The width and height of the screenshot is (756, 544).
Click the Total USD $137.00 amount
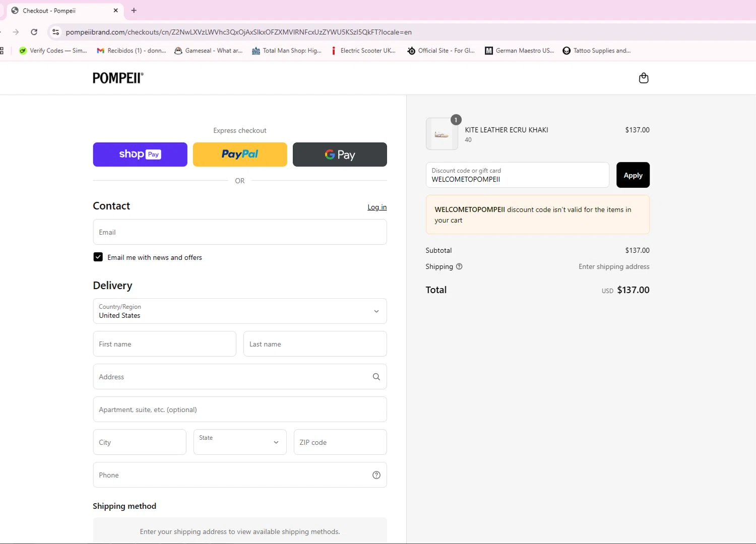625,290
